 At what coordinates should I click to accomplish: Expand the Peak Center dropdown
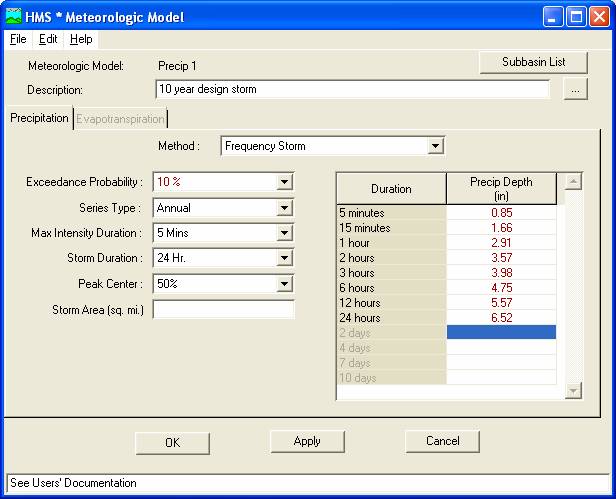tap(284, 284)
